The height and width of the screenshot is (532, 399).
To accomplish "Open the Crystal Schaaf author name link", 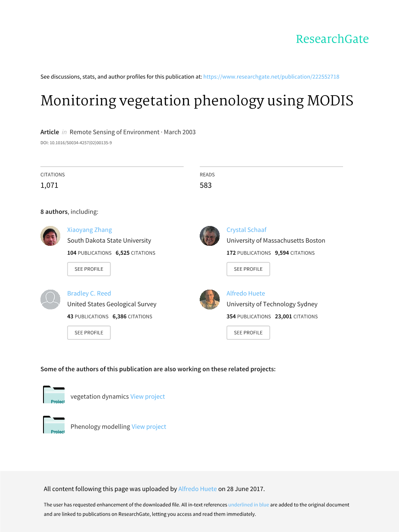I will [x=246, y=230].
